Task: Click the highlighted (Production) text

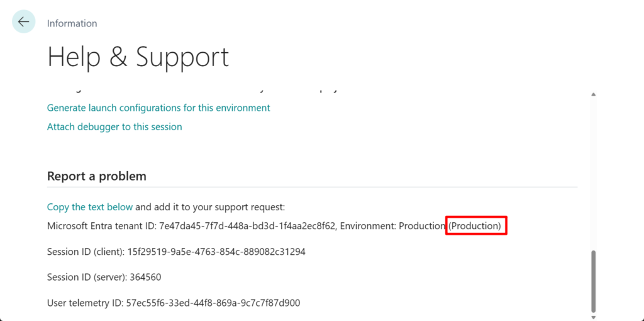Action: tap(476, 225)
